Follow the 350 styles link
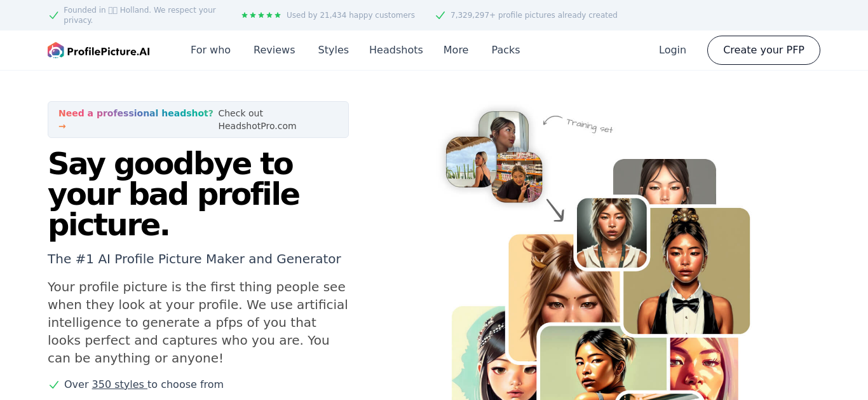 click(119, 385)
